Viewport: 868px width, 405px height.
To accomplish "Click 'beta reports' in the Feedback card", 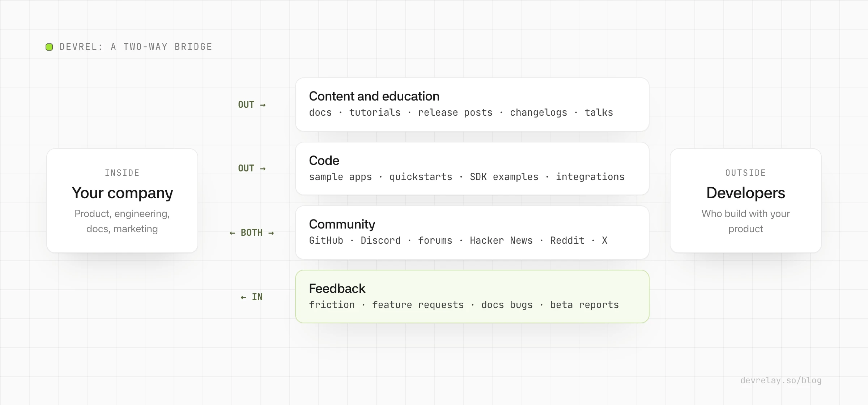I will [x=584, y=305].
